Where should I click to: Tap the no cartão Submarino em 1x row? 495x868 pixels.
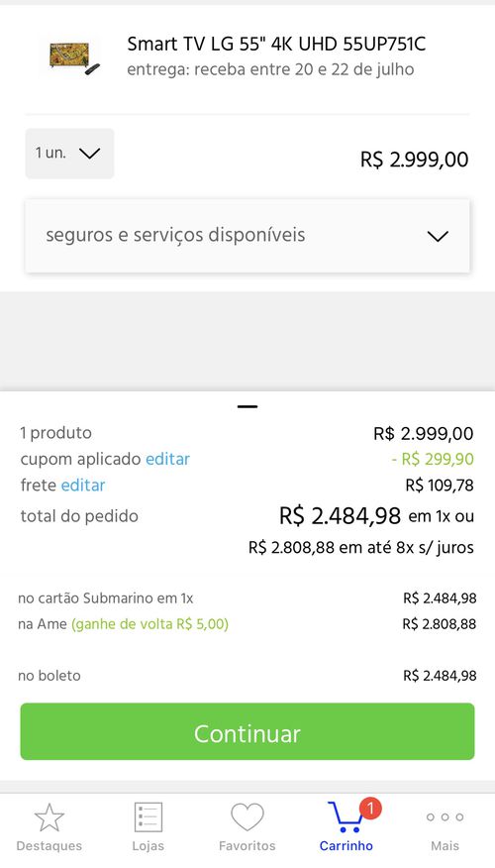tap(247, 597)
